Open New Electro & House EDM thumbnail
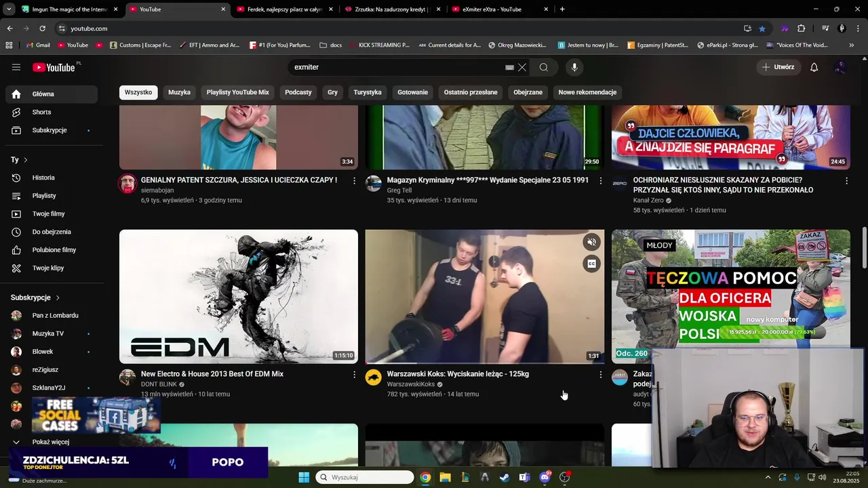This screenshot has height=488, width=868. tap(239, 296)
